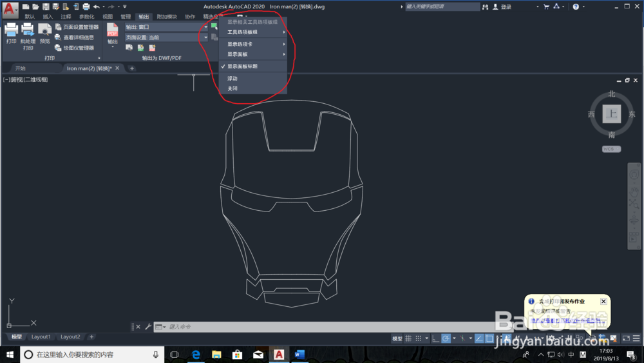The height and width of the screenshot is (363, 644).
Task: Switch to the Layout1 tab
Action: tap(41, 337)
